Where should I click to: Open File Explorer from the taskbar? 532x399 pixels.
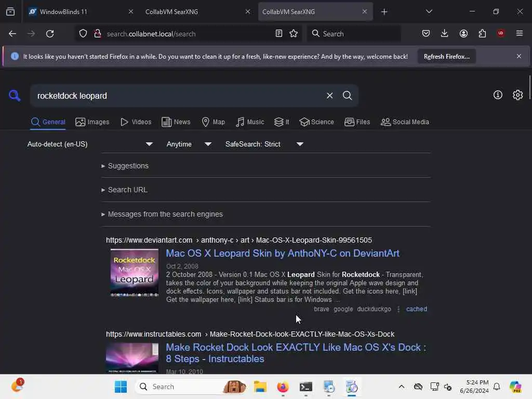tap(260, 387)
